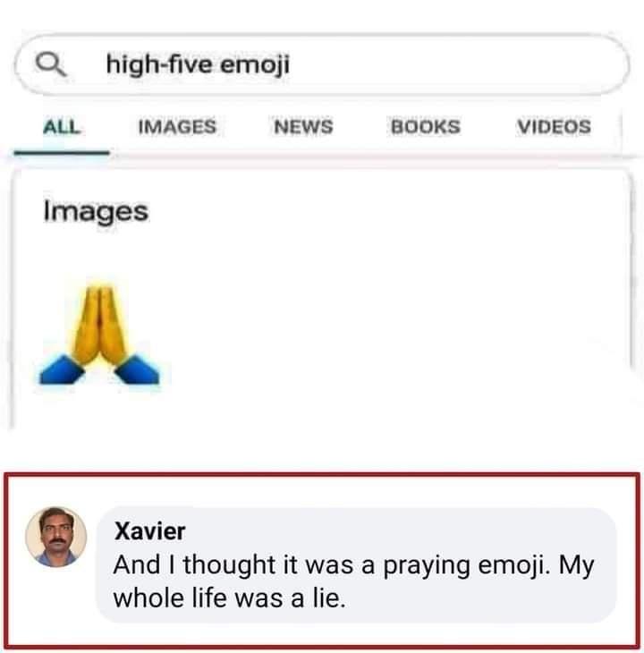Viewport: 644px width, 653px height.
Task: Click the magnifying glass search icon
Action: coord(49,64)
